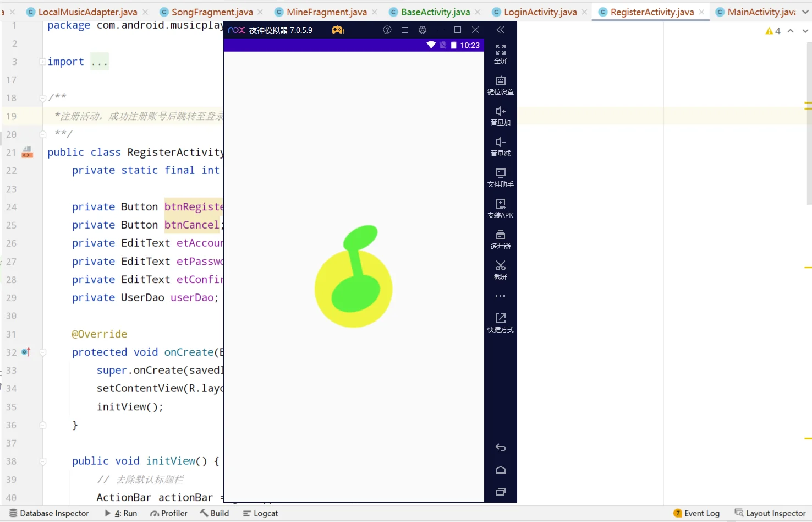The height and width of the screenshot is (522, 812).
Task: Click the "initView();" call on line 35
Action: 130,407
